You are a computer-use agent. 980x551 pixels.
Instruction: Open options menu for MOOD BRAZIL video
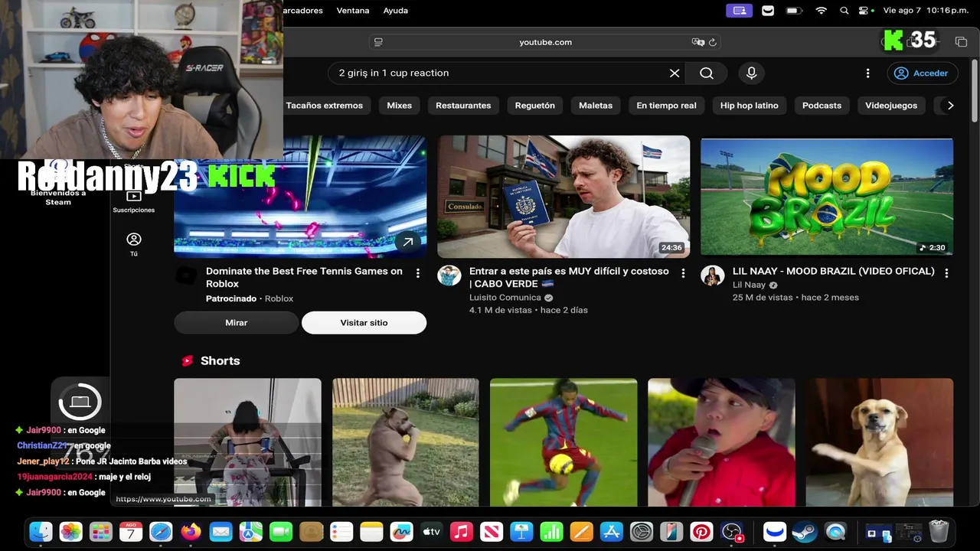point(946,273)
